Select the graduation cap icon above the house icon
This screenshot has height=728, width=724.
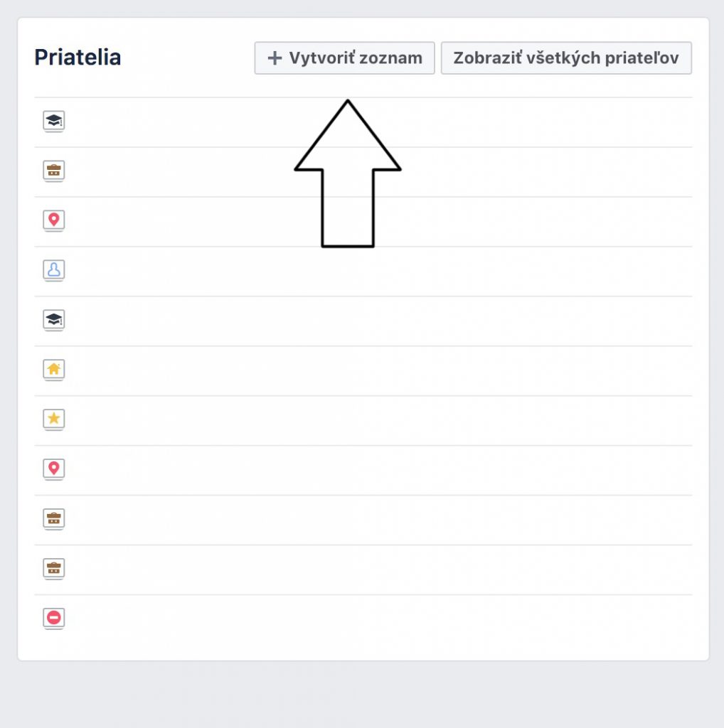point(54,320)
